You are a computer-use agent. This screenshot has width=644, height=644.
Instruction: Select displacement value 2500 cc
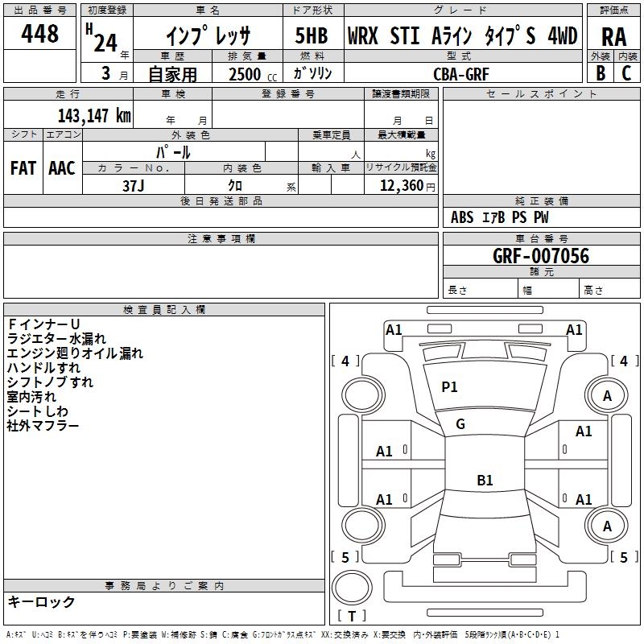(x=253, y=74)
